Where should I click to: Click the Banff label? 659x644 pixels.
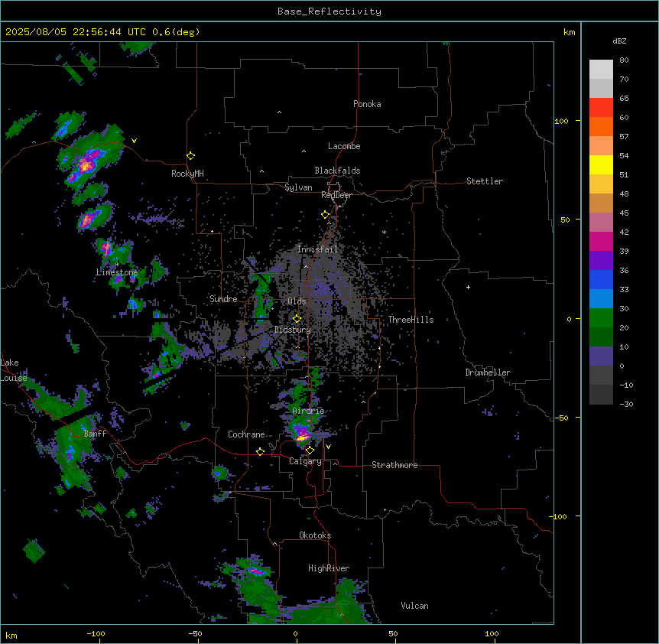pos(95,434)
